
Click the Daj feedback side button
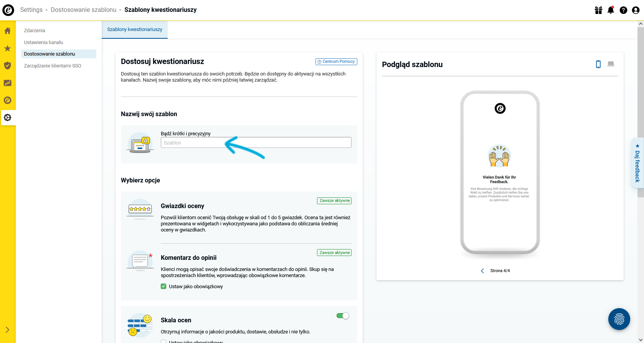(637, 163)
